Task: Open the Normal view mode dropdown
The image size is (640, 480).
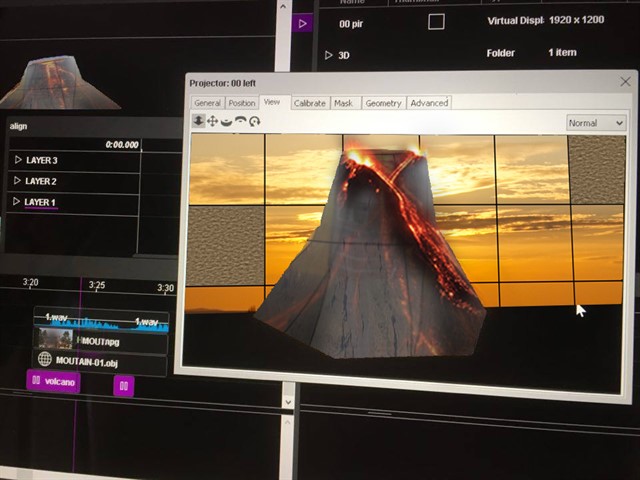Action: pyautogui.click(x=596, y=123)
